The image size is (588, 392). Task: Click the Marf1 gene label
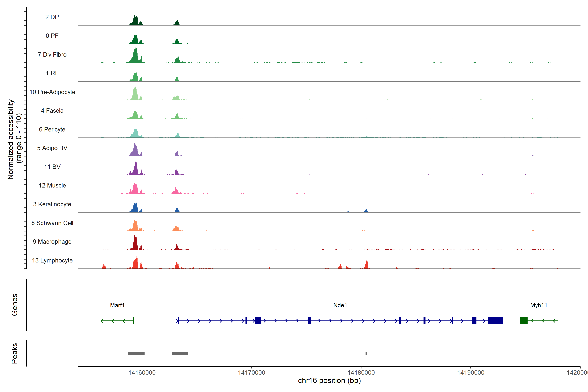pos(117,305)
